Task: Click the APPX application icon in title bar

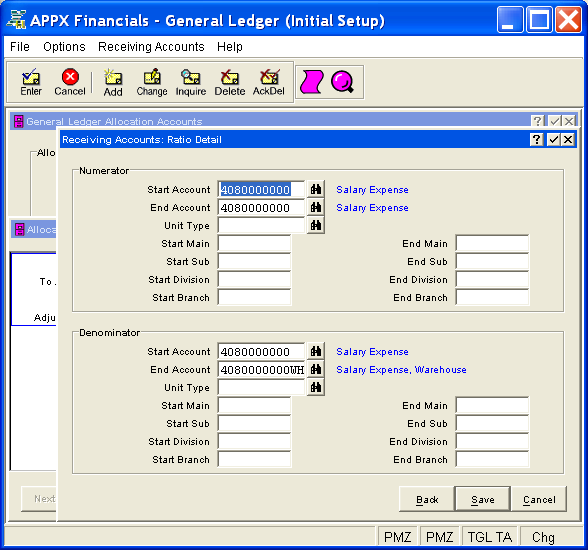Action: coord(16,19)
